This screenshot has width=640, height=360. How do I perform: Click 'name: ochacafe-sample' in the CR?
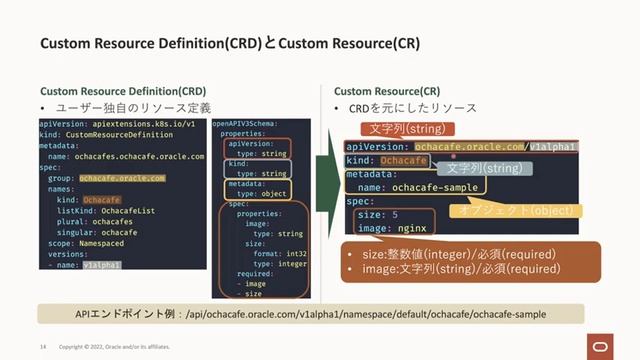coord(418,187)
